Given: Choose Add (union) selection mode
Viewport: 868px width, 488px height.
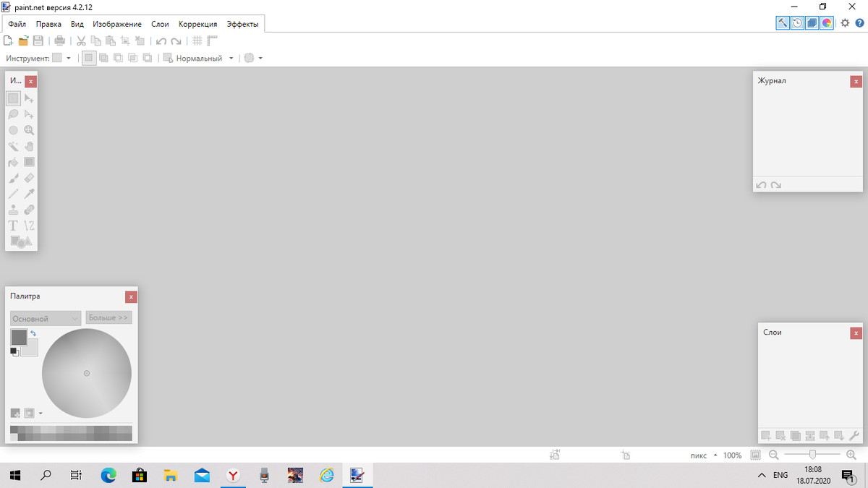Looking at the screenshot, I should 103,58.
